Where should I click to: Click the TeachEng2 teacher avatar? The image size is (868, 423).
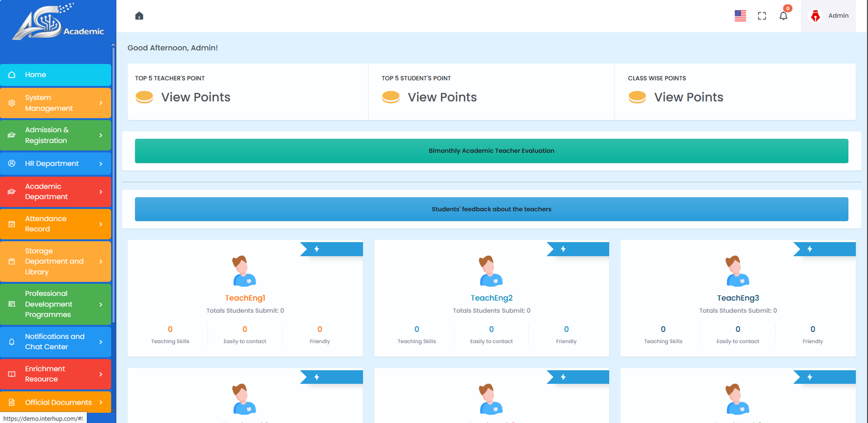(x=491, y=271)
